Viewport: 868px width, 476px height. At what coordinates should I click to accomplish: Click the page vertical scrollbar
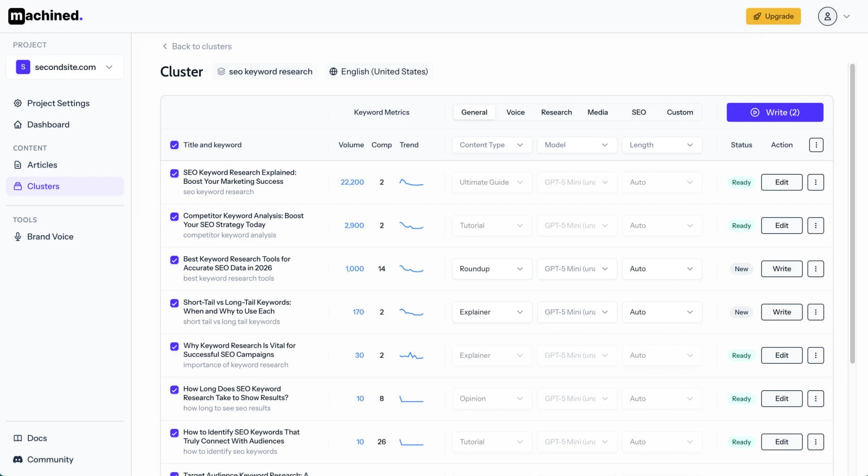[x=852, y=214]
